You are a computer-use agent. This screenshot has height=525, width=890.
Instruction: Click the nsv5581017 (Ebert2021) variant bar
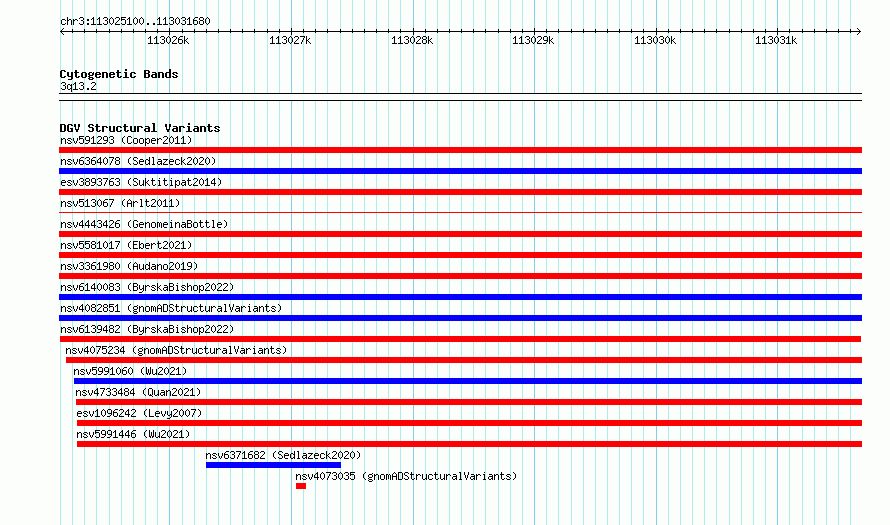point(460,255)
